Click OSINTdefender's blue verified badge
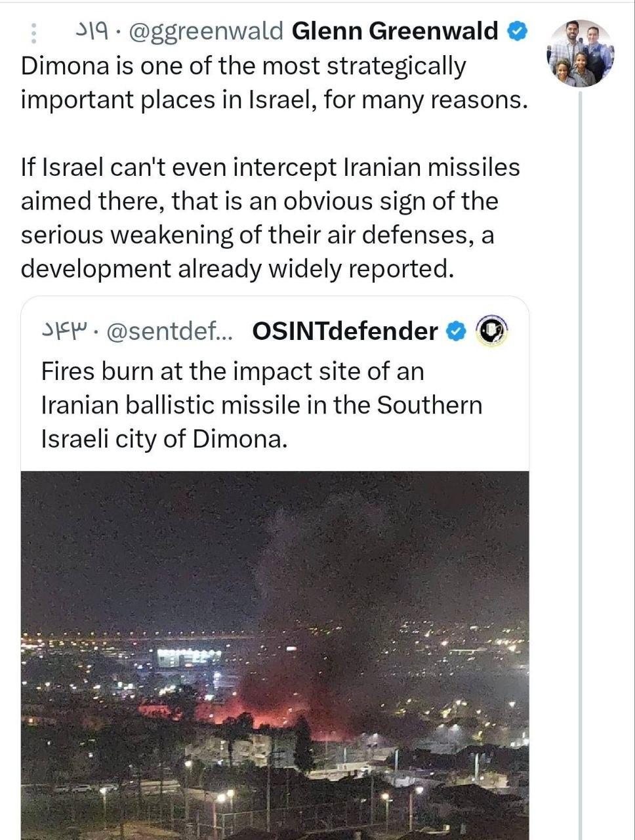This screenshot has width=635, height=840. coord(455,331)
